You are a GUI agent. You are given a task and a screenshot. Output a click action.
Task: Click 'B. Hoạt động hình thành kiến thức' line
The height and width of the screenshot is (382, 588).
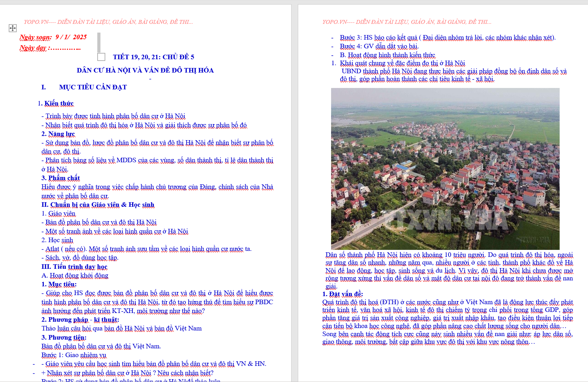(x=387, y=55)
